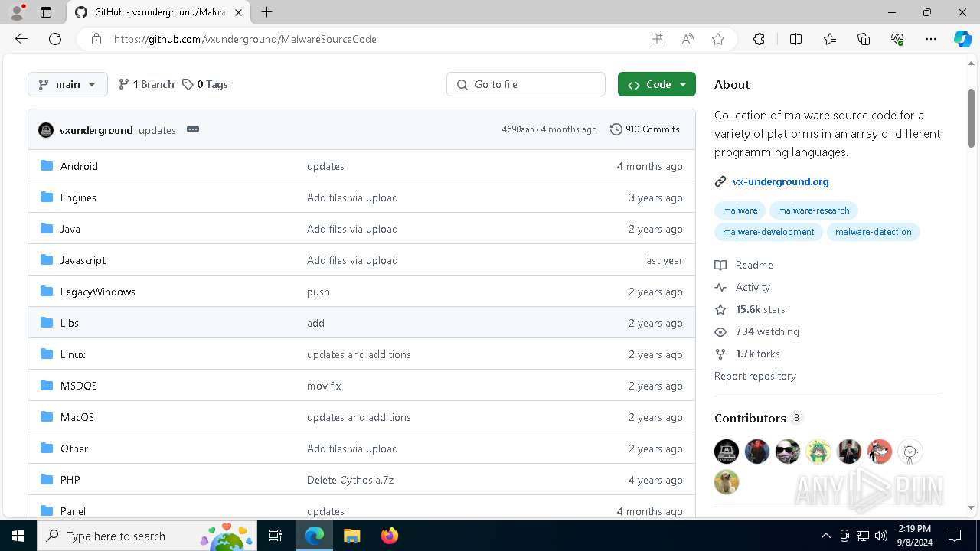Image resolution: width=980 pixels, height=551 pixels.
Task: Open the green Code dropdown button
Action: [657, 84]
